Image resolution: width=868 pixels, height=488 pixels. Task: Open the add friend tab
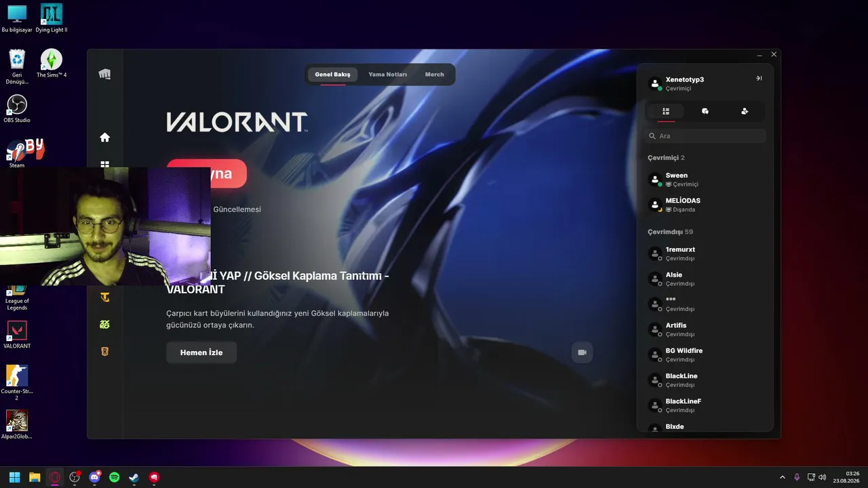point(745,111)
